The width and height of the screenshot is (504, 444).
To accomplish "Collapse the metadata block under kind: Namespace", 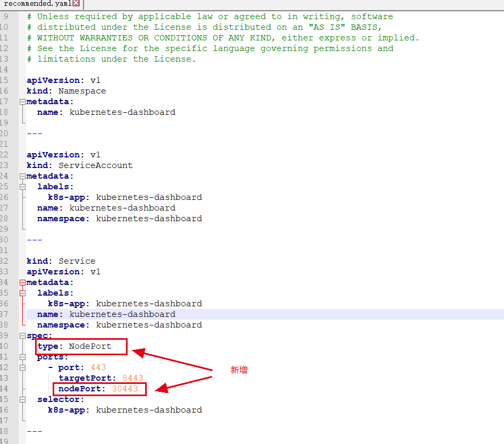I will tap(22, 102).
